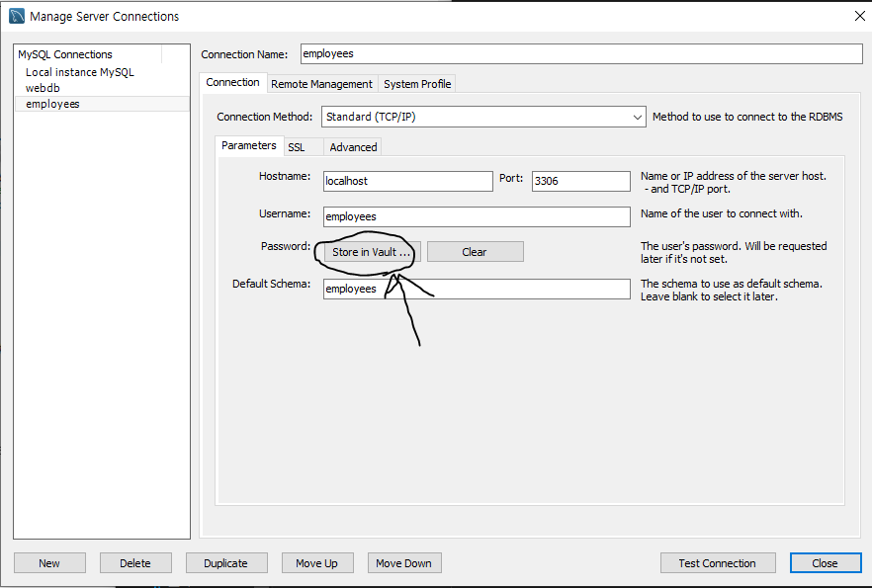Click the Move Up button
The image size is (872, 588).
pyautogui.click(x=317, y=563)
